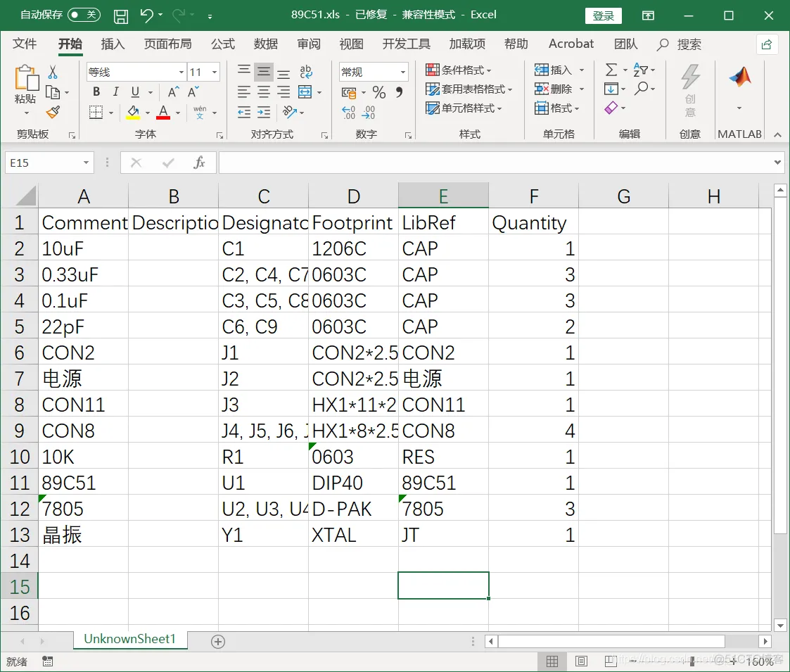This screenshot has height=672, width=790.
Task: Open the borders icon
Action: [96, 112]
